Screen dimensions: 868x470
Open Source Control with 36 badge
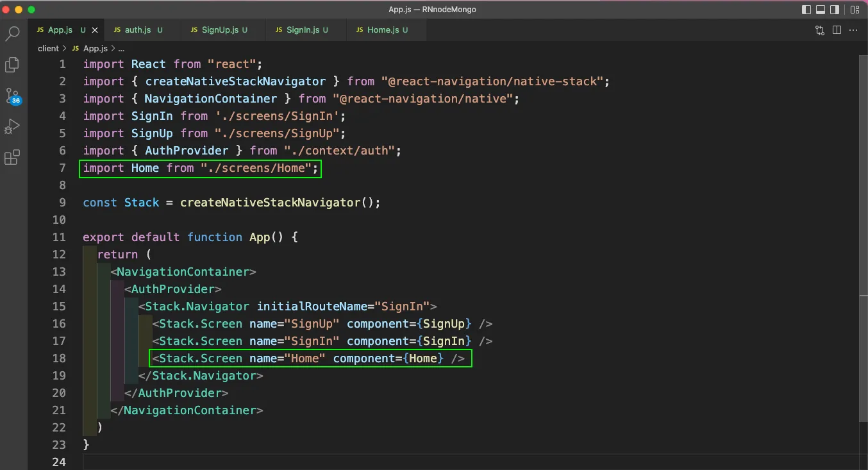tap(13, 96)
